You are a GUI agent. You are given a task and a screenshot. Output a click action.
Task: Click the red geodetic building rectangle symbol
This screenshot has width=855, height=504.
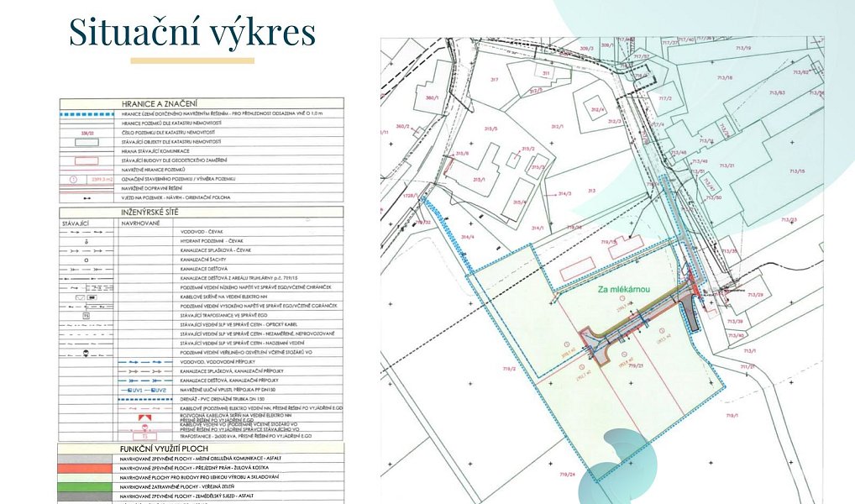click(x=87, y=161)
